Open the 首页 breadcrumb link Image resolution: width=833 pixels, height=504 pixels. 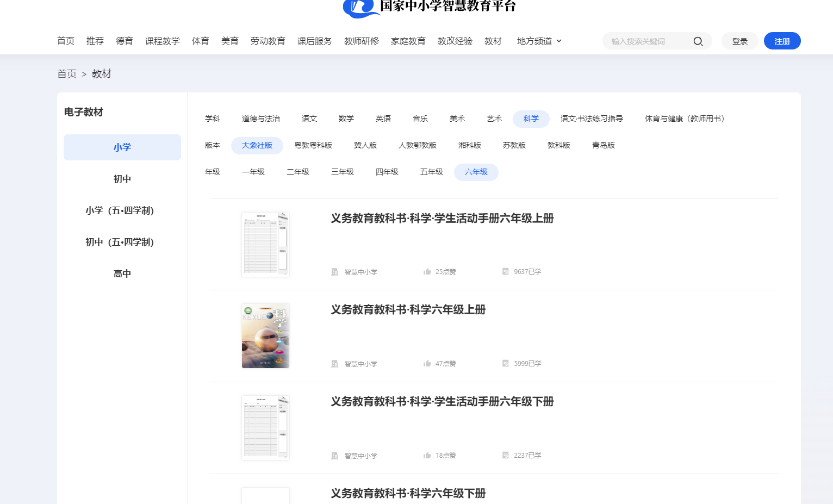(66, 73)
